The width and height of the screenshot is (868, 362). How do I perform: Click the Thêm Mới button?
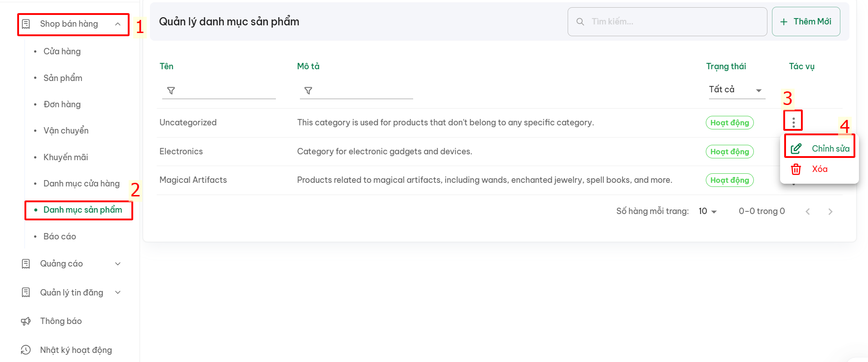806,22
